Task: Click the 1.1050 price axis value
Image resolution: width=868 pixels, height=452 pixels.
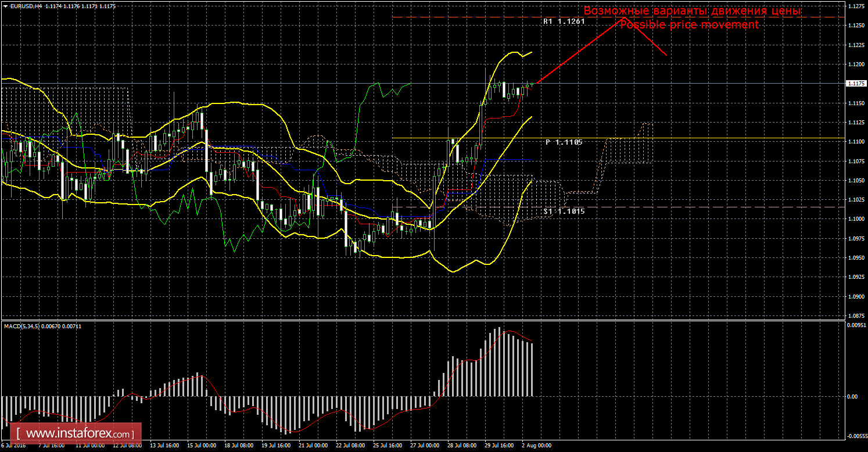Action: pyautogui.click(x=856, y=181)
